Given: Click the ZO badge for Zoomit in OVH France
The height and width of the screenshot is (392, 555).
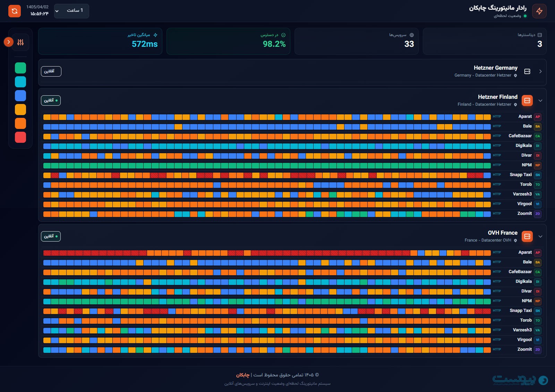Looking at the screenshot, I should [538, 350].
